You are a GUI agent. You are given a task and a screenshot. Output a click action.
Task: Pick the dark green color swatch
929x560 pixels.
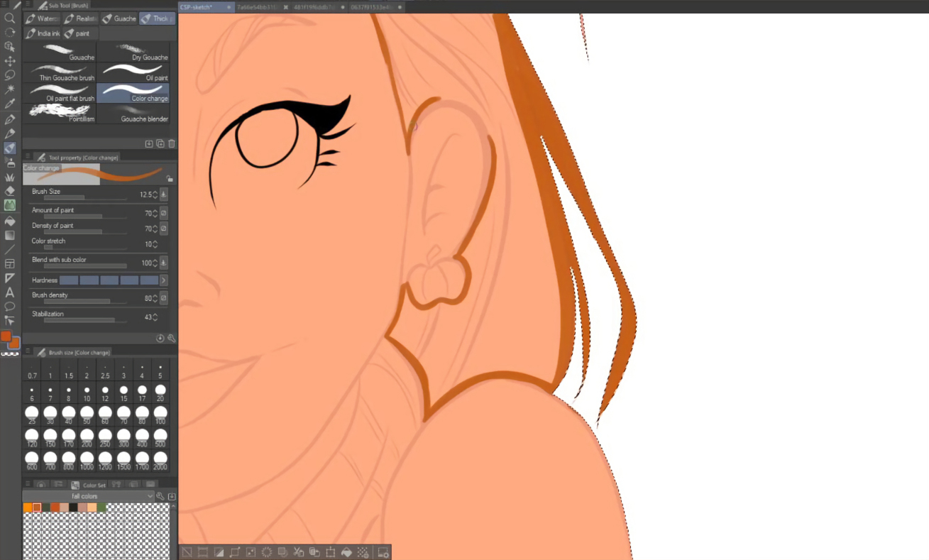[46, 507]
